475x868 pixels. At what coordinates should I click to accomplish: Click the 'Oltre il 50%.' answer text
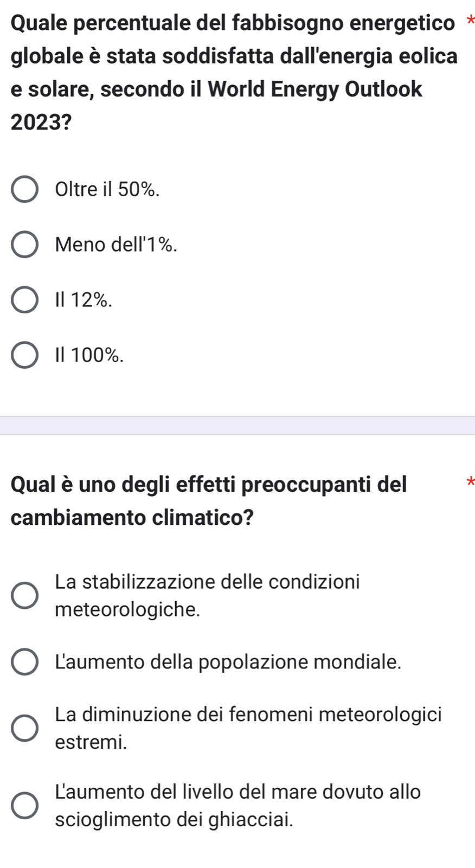(107, 189)
